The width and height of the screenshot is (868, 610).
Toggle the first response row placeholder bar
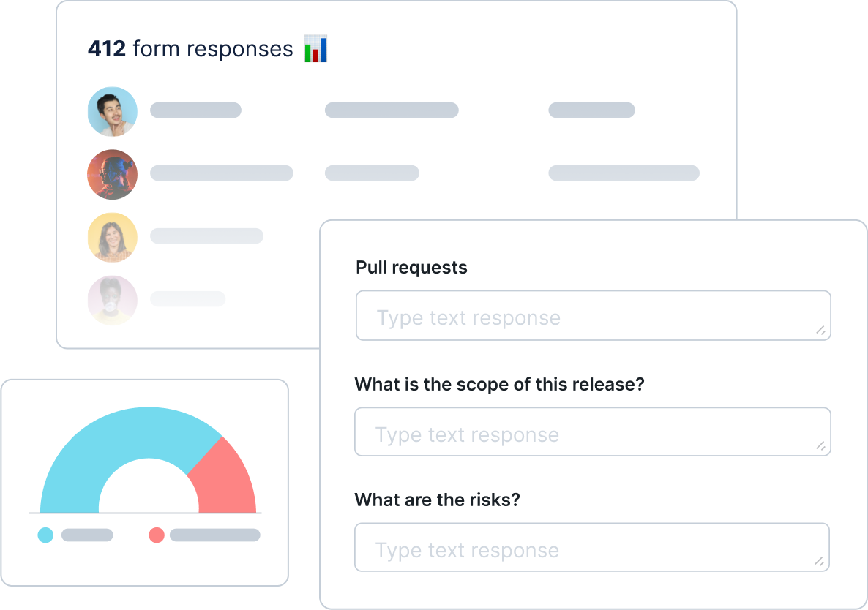point(195,110)
